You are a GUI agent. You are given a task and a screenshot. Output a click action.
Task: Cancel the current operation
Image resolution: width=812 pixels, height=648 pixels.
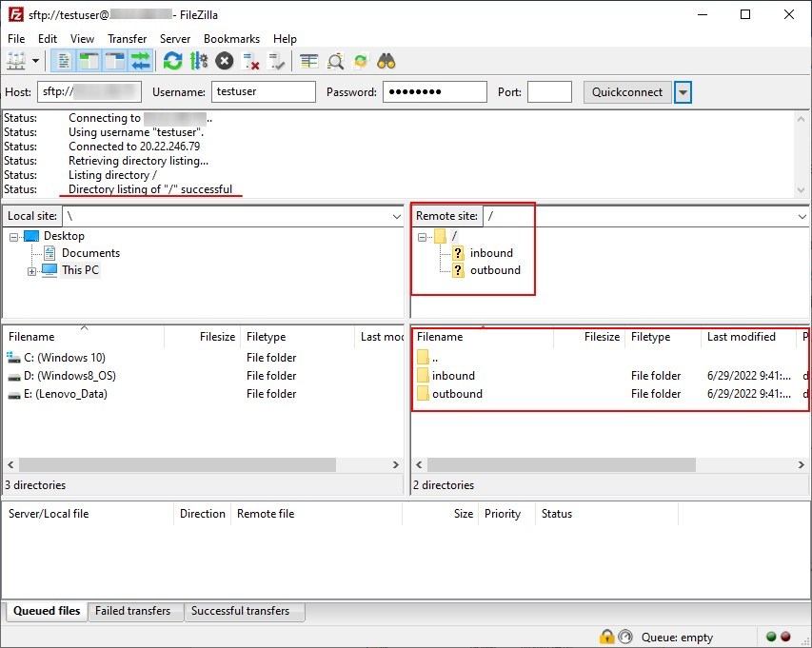coord(225,61)
